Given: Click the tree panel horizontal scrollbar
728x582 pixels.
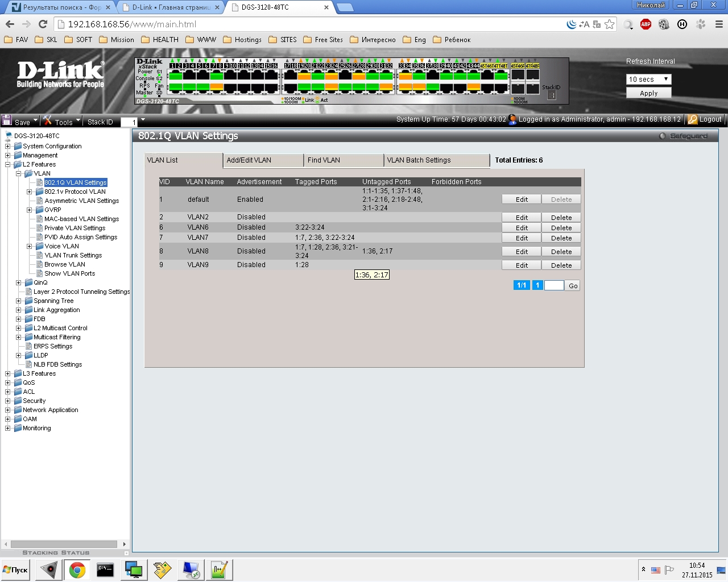Looking at the screenshot, I should 64,544.
